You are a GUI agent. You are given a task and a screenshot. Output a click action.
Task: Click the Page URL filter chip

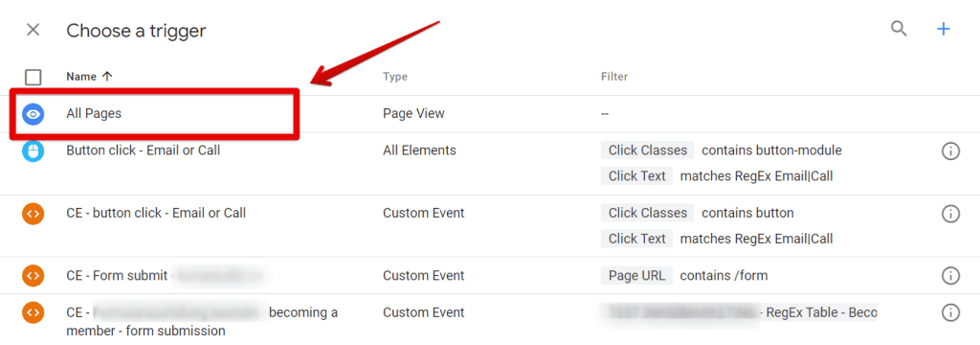636,275
